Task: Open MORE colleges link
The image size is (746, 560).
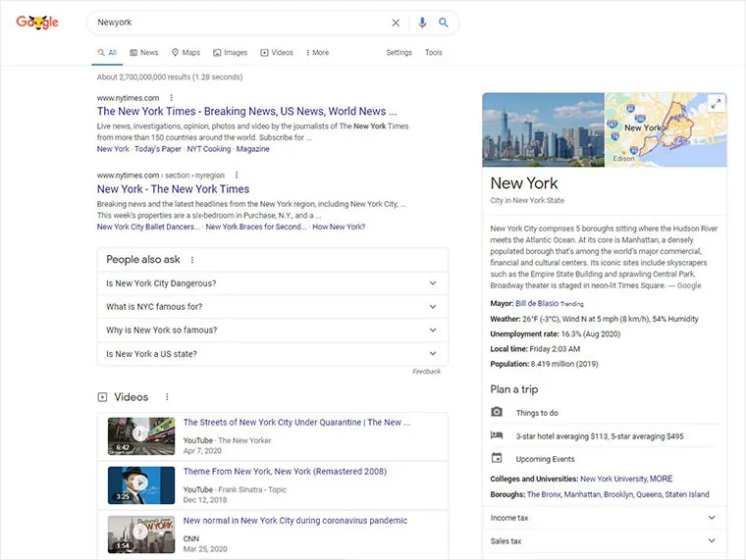Action: tap(662, 479)
